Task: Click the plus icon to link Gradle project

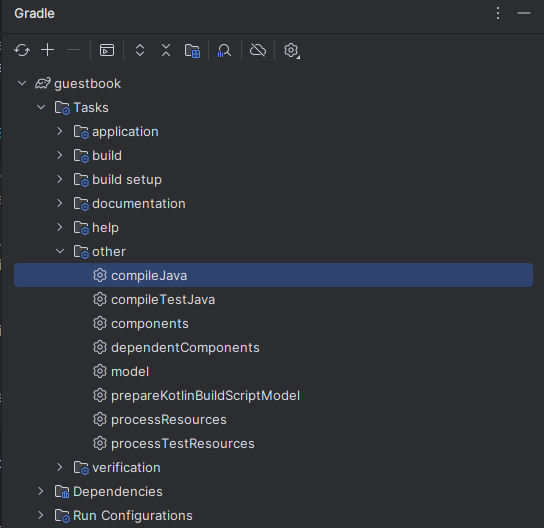Action: click(48, 50)
